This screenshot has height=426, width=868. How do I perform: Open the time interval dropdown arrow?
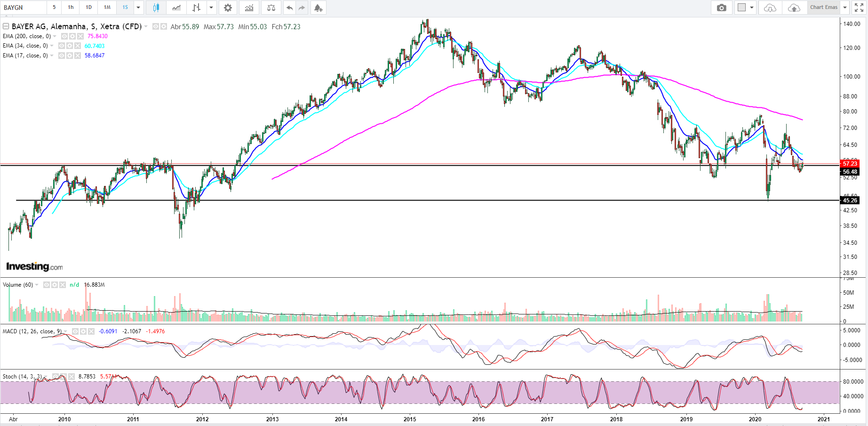click(138, 8)
